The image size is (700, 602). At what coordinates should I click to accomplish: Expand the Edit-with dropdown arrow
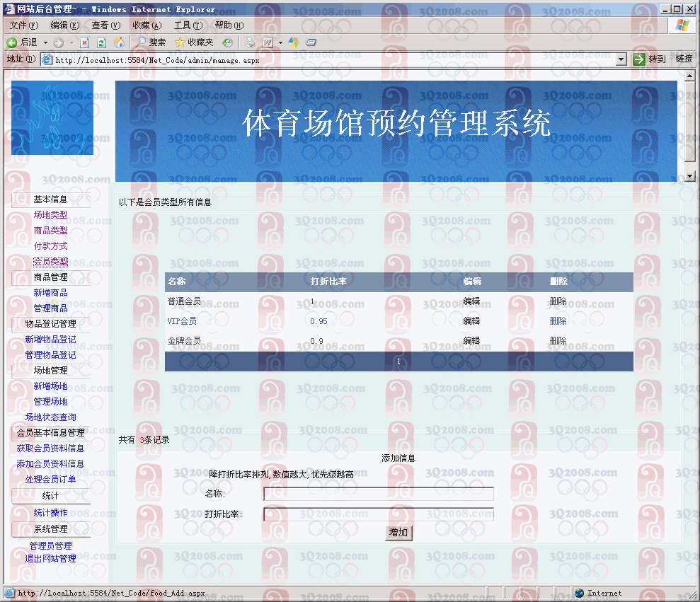click(x=280, y=43)
